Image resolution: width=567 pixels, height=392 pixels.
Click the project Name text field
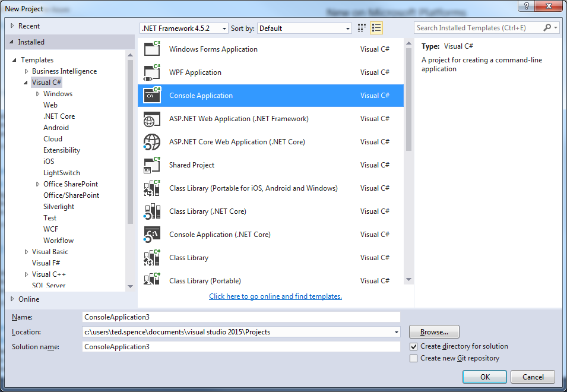click(x=240, y=317)
